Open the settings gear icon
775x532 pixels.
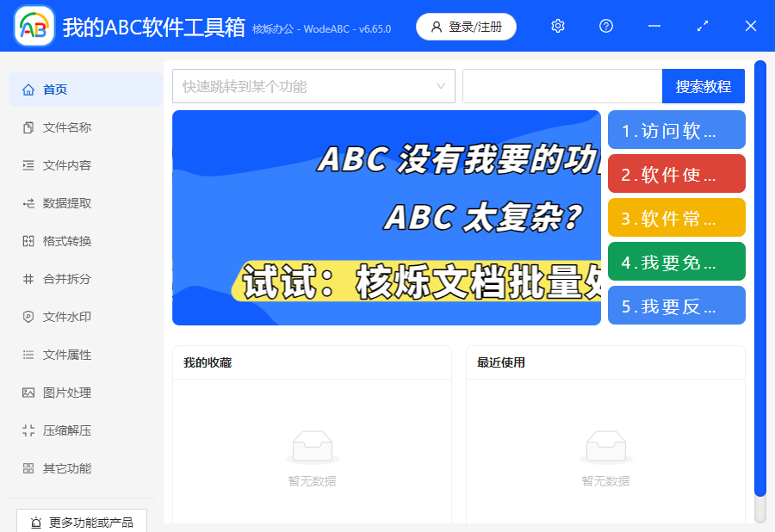coord(557,26)
